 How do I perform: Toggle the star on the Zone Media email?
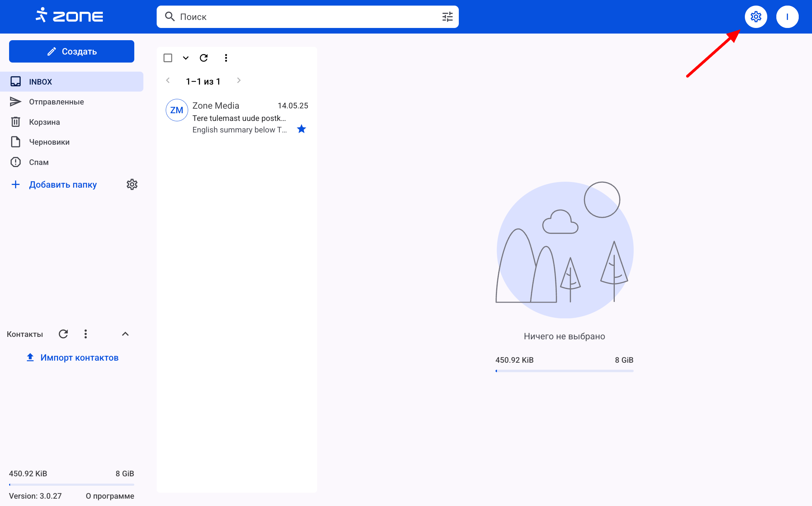coord(301,129)
